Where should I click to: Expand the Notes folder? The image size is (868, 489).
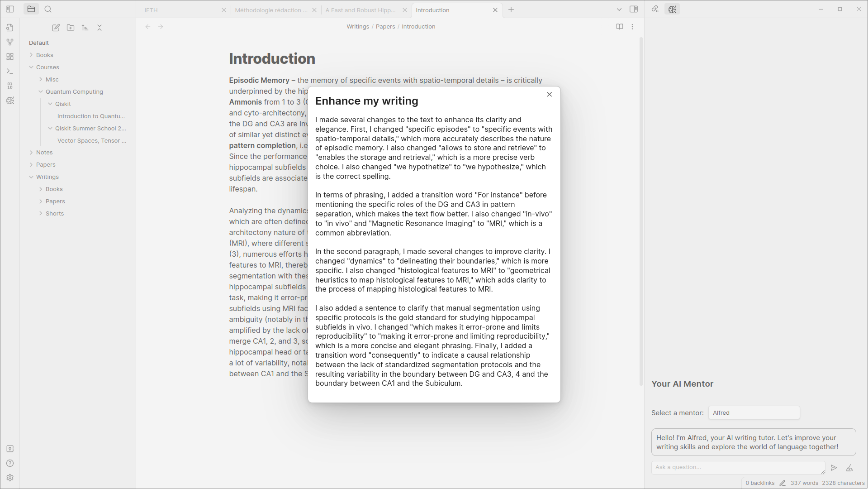coord(44,152)
